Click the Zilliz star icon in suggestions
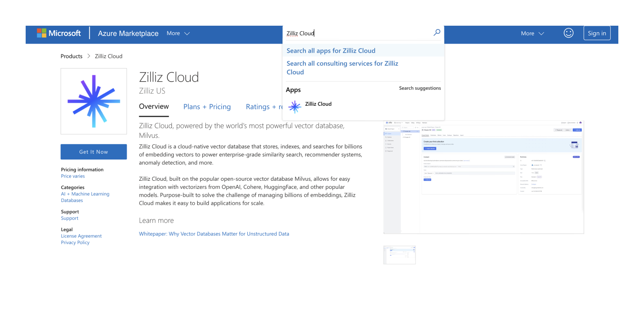The image size is (644, 317). click(x=295, y=107)
